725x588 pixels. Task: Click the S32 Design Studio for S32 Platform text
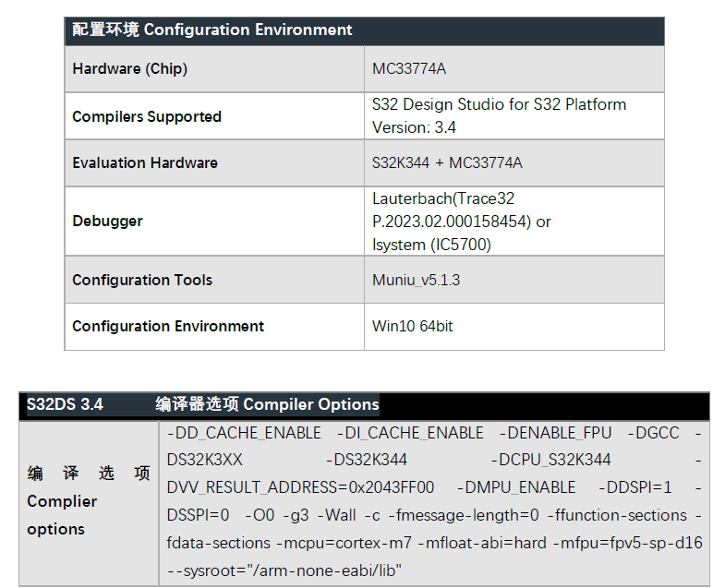pos(499,104)
